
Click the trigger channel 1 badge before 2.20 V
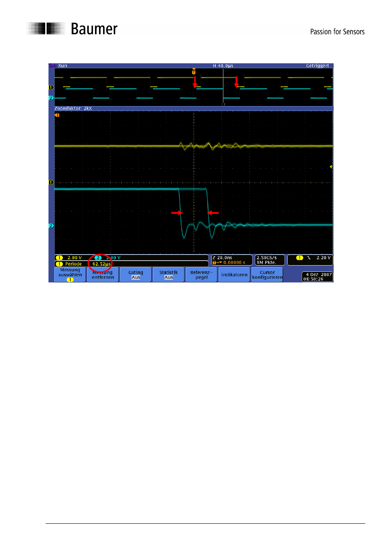pyautogui.click(x=300, y=258)
